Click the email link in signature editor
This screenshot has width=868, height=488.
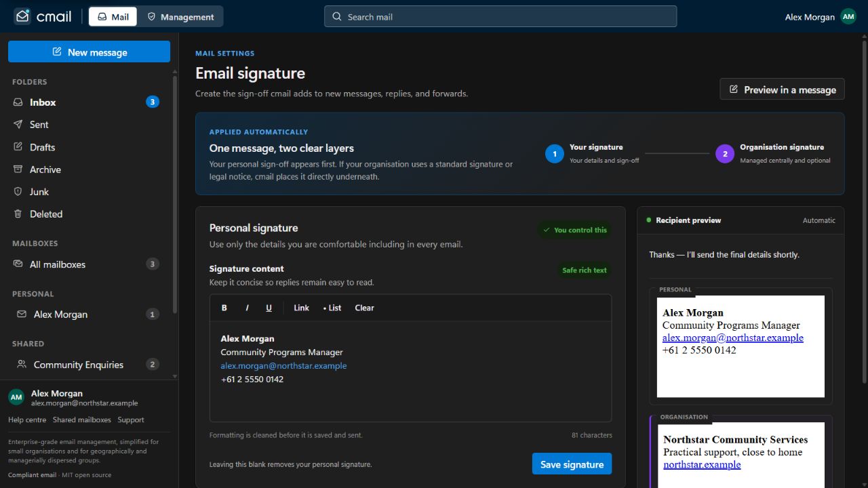point(283,366)
